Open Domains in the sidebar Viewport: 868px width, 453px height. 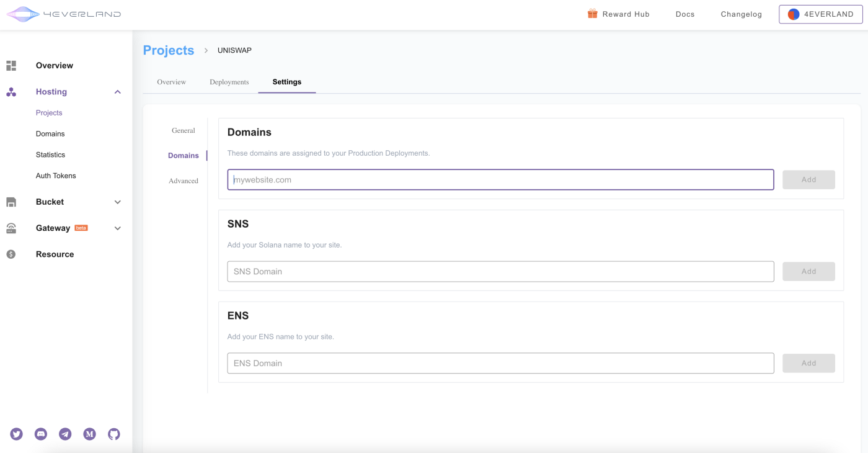(50, 134)
